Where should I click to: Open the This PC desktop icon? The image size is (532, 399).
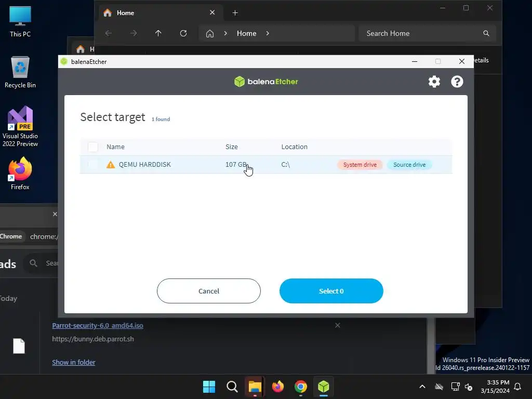pyautogui.click(x=20, y=21)
